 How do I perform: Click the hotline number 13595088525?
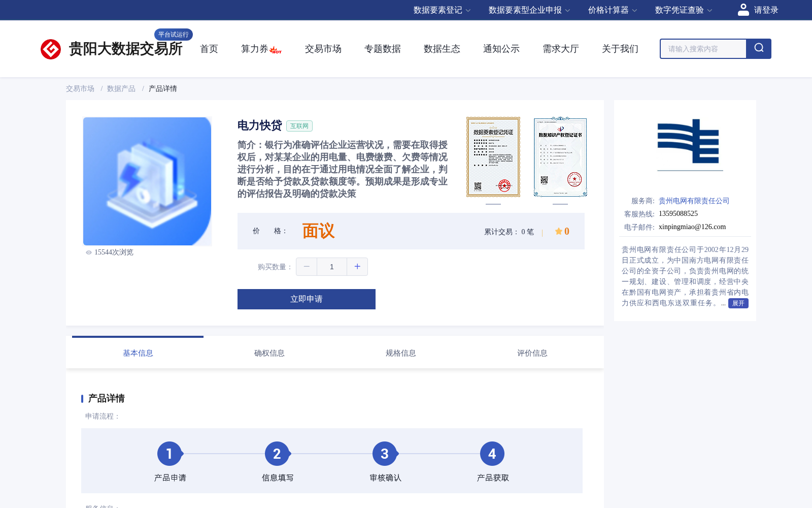point(679,214)
